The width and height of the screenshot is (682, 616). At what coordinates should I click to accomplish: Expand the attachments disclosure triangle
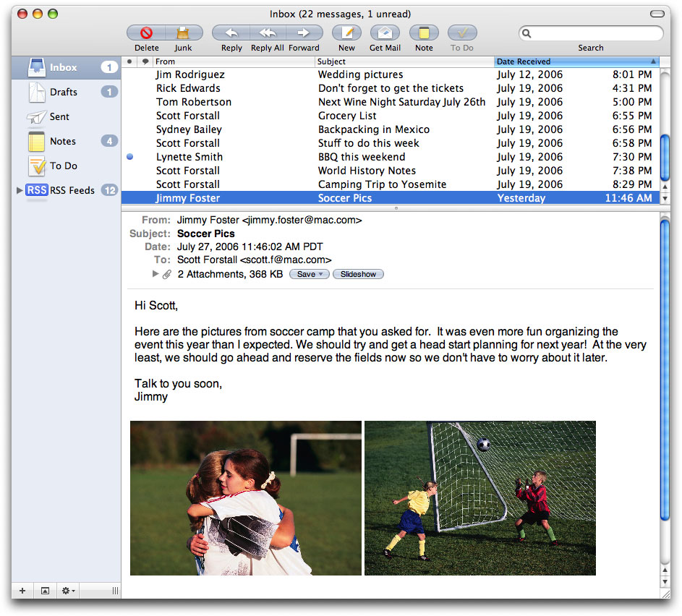coord(155,274)
